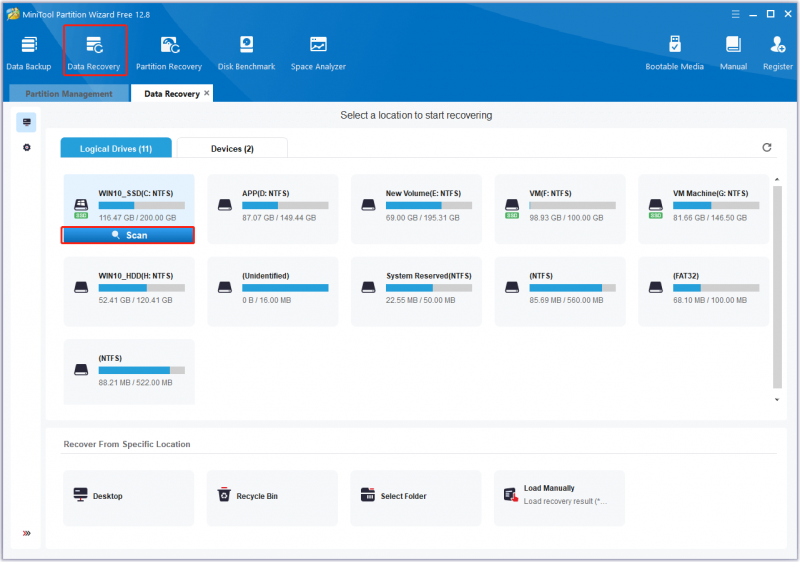The width and height of the screenshot is (800, 562).
Task: Click the Register account icon
Action: pos(778,53)
